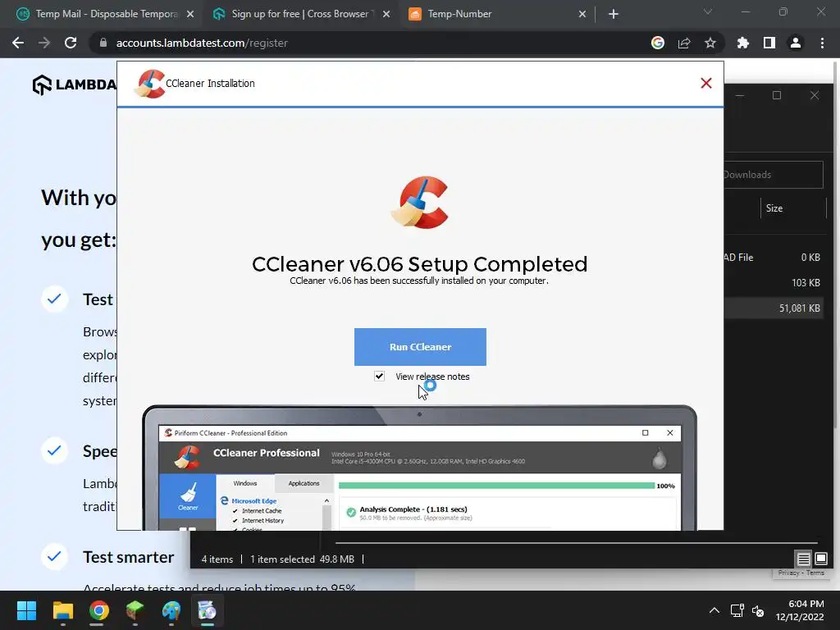Go back in the browser
840x630 pixels.
coord(18,43)
